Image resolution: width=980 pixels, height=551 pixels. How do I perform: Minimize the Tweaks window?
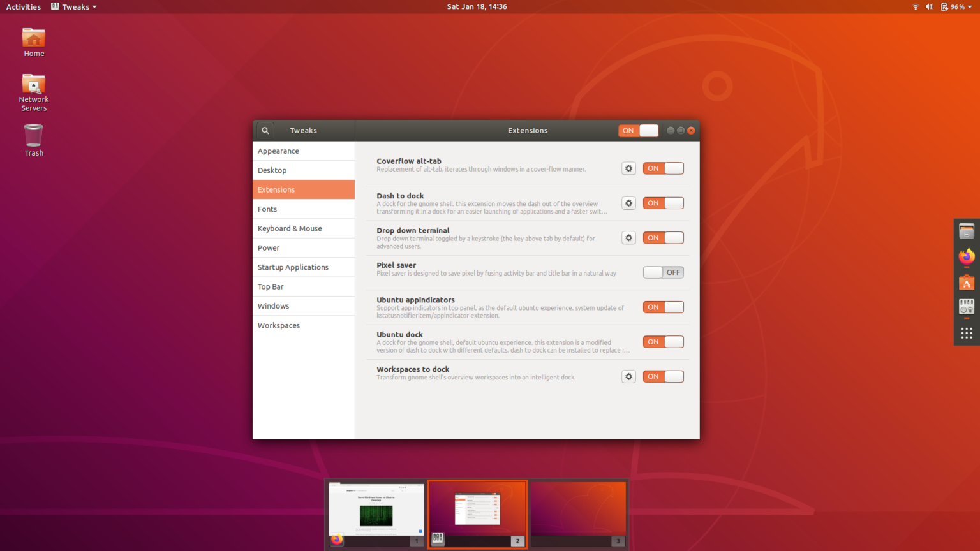pos(671,130)
